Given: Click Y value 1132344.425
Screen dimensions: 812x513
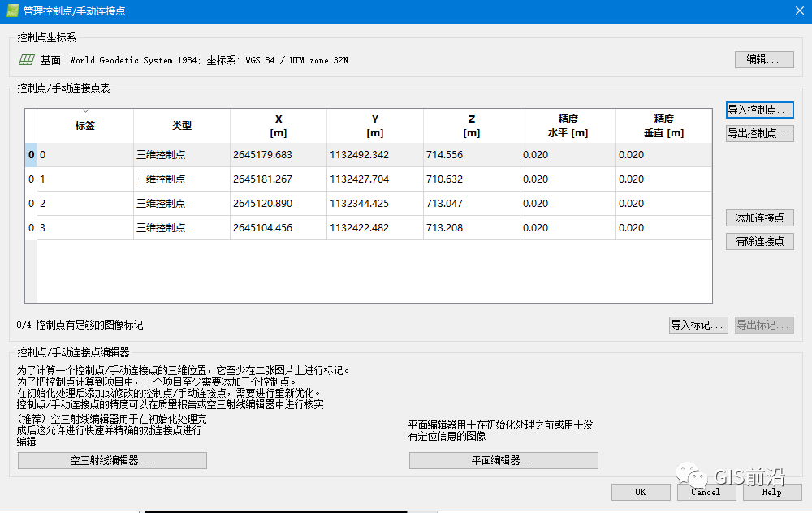Looking at the screenshot, I should coord(375,204).
